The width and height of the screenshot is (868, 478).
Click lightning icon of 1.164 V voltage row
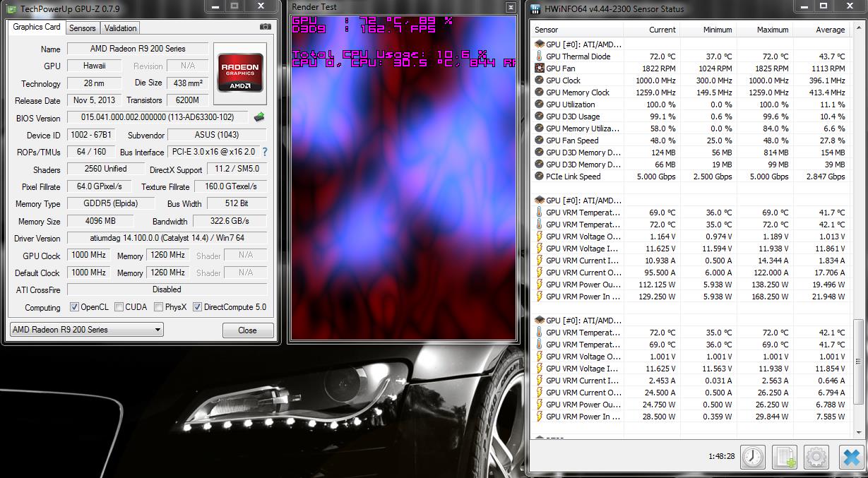point(540,237)
